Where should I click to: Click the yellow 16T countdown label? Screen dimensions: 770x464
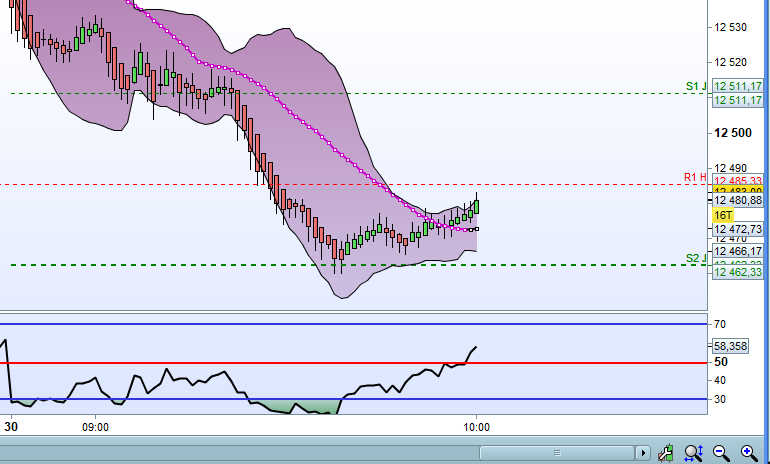click(x=723, y=215)
